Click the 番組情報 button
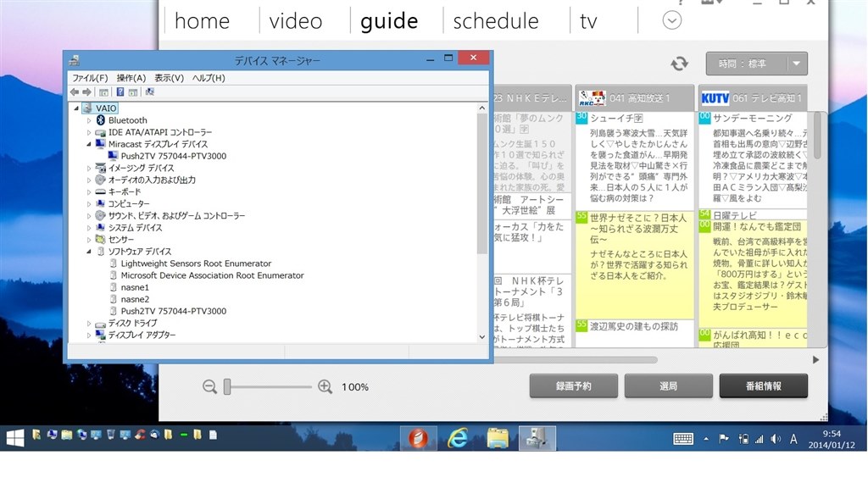 pyautogui.click(x=764, y=385)
